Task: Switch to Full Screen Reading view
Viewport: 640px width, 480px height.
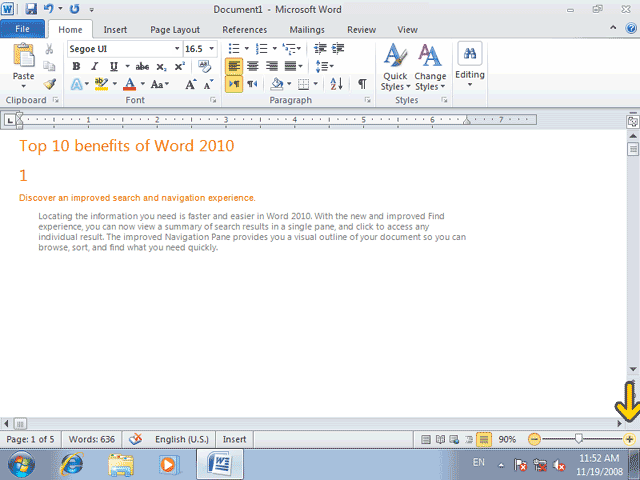Action: click(x=440, y=440)
